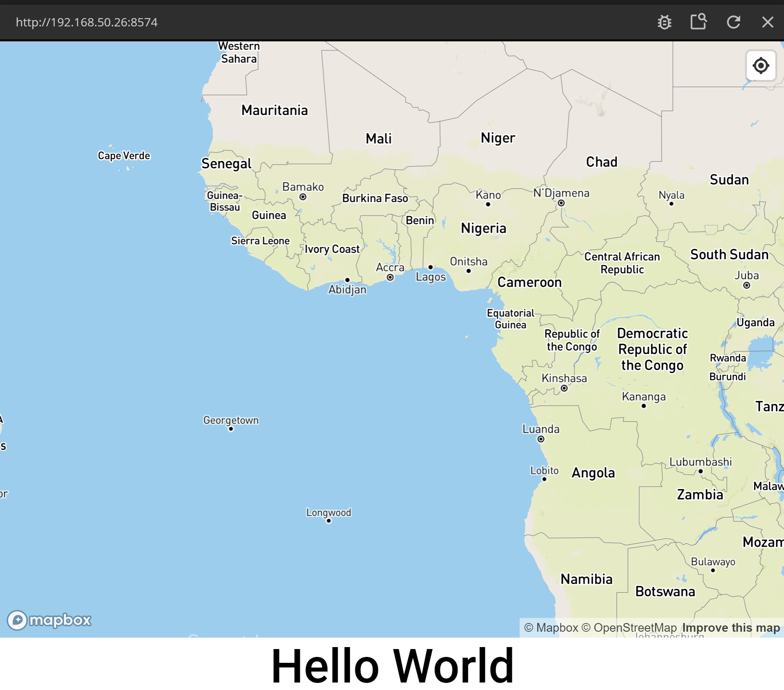The width and height of the screenshot is (784, 690).
Task: Open the © Mapbox attribution link
Action: (x=551, y=627)
